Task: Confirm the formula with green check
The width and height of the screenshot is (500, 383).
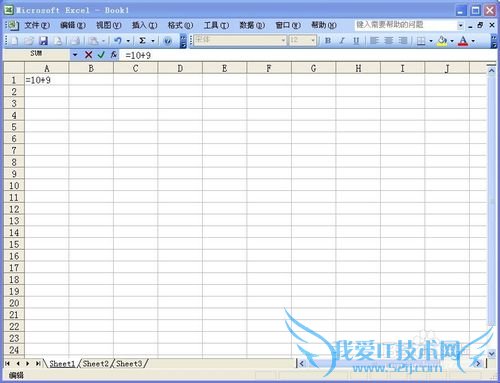Action: point(101,55)
